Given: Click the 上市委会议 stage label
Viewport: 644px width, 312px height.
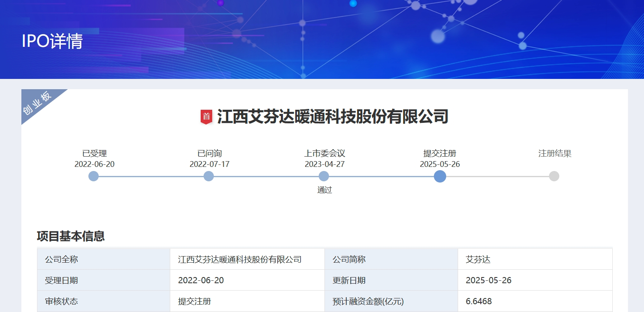Looking at the screenshot, I should (325, 153).
